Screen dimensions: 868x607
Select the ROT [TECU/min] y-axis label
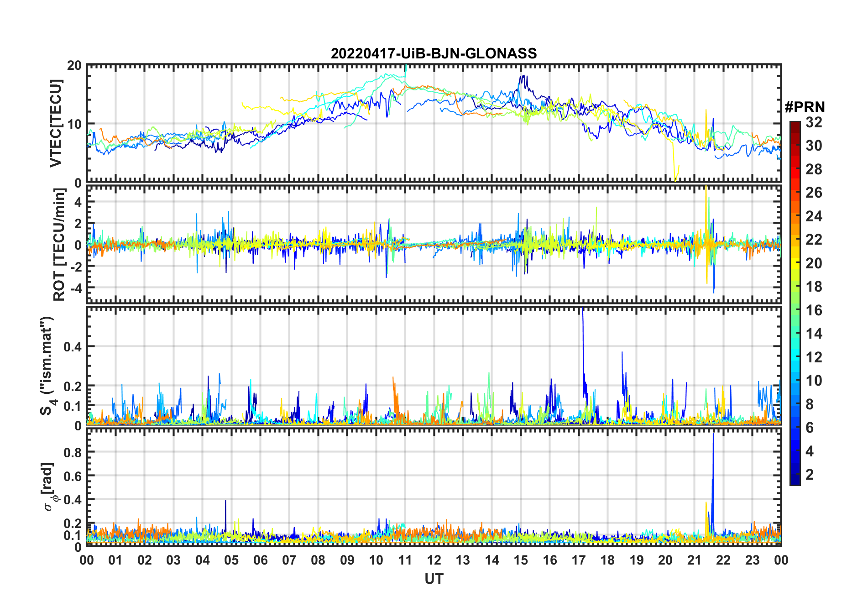pyautogui.click(x=59, y=245)
